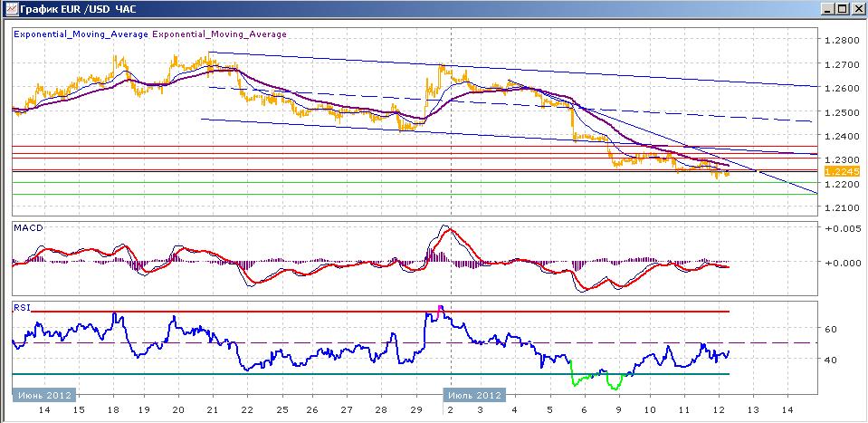Image resolution: width=868 pixels, height=423 pixels.
Task: Click date 21 on the time axis
Action: point(212,410)
